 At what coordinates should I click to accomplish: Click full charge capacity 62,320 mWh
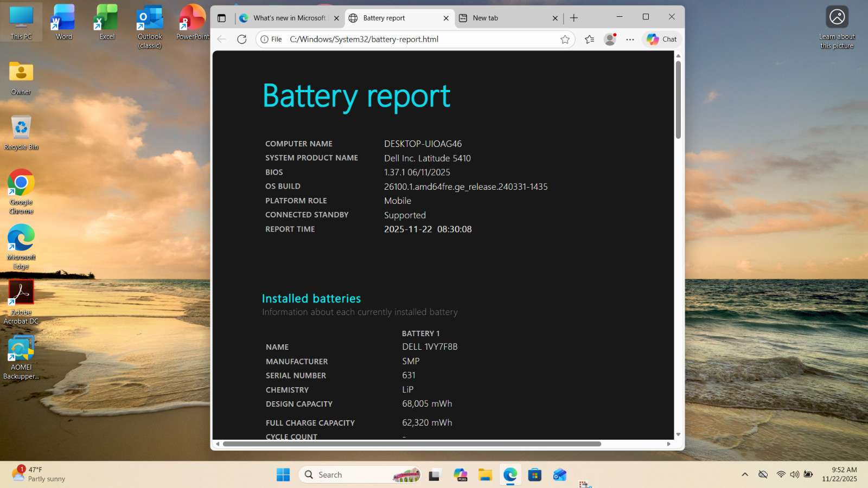[x=427, y=422]
